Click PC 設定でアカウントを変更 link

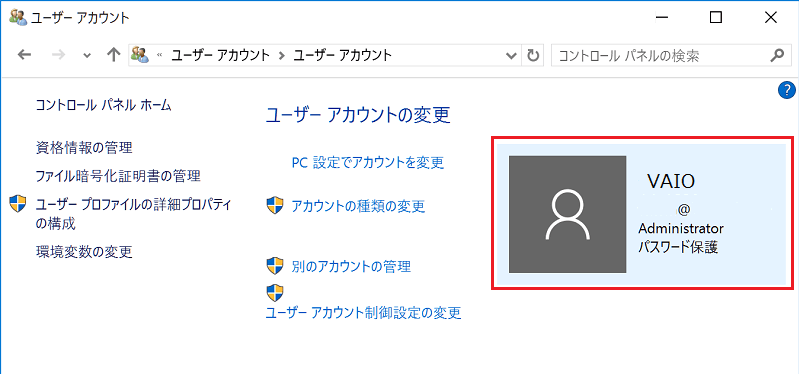tap(368, 163)
